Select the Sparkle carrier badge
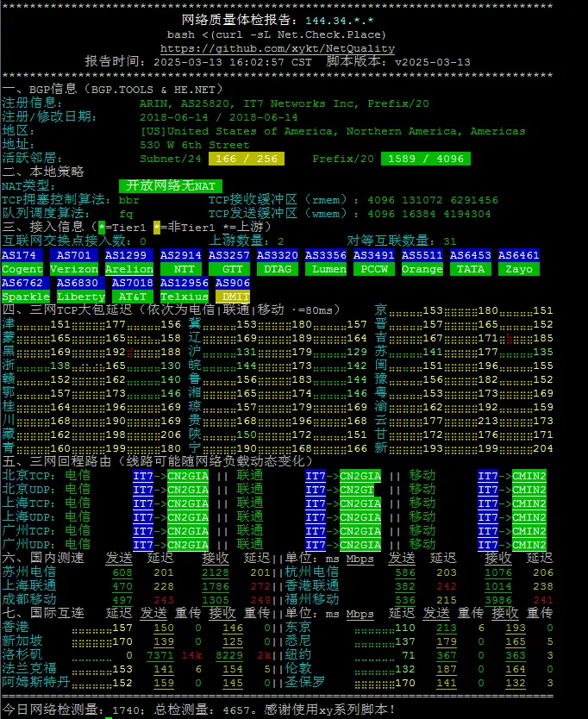This screenshot has width=588, height=719. coord(26,297)
